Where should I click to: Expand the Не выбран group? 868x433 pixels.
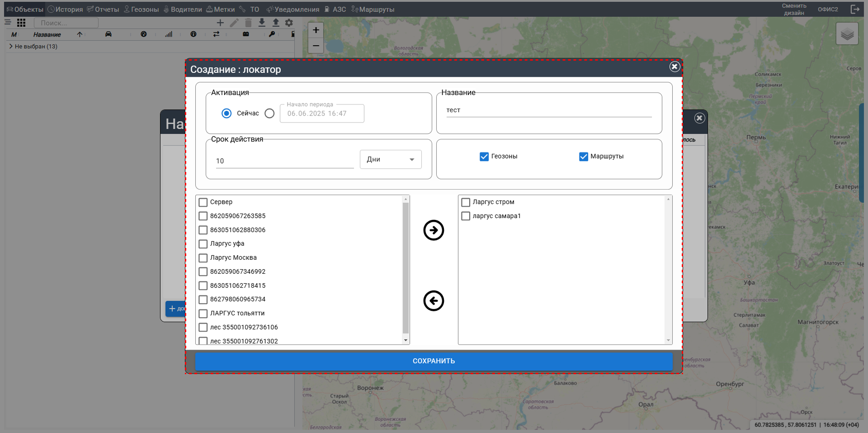point(11,46)
